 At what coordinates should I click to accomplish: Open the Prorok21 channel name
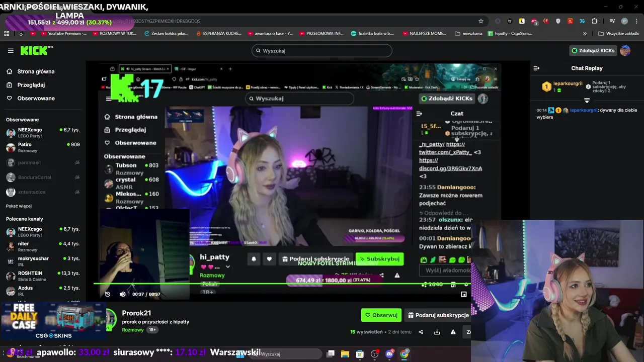tap(136, 313)
